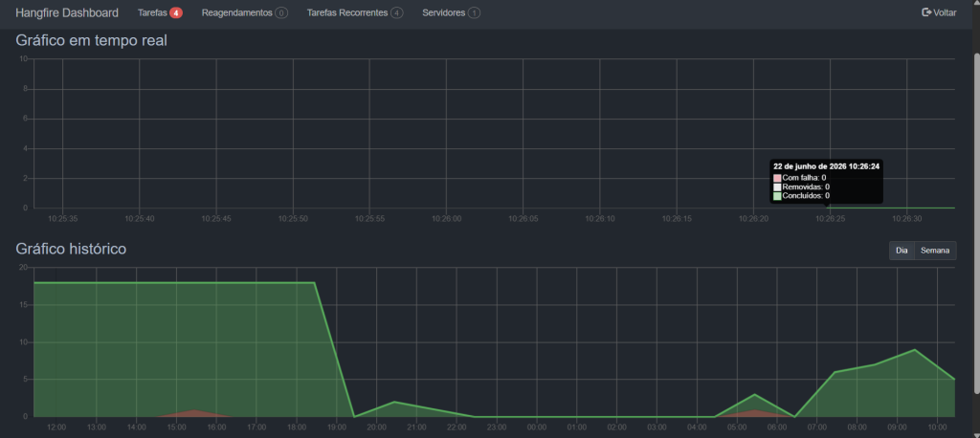Click the 15:00 label on historical axis

point(176,427)
